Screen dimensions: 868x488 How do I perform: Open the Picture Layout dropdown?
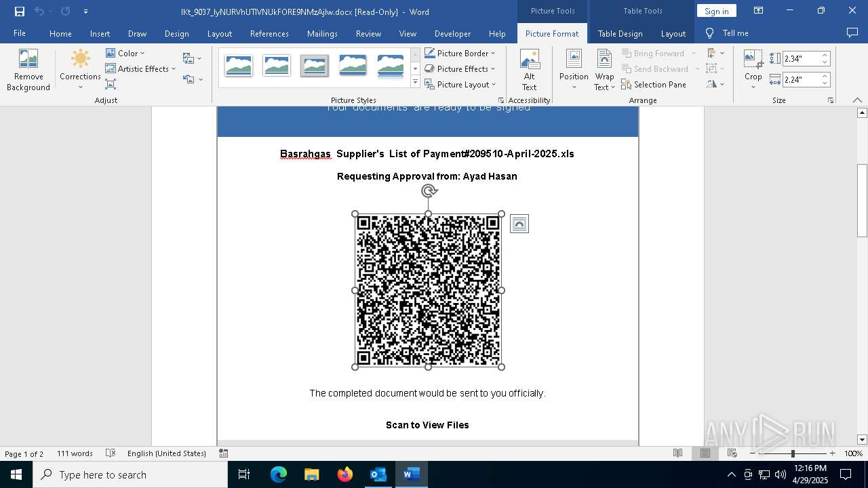pyautogui.click(x=460, y=84)
